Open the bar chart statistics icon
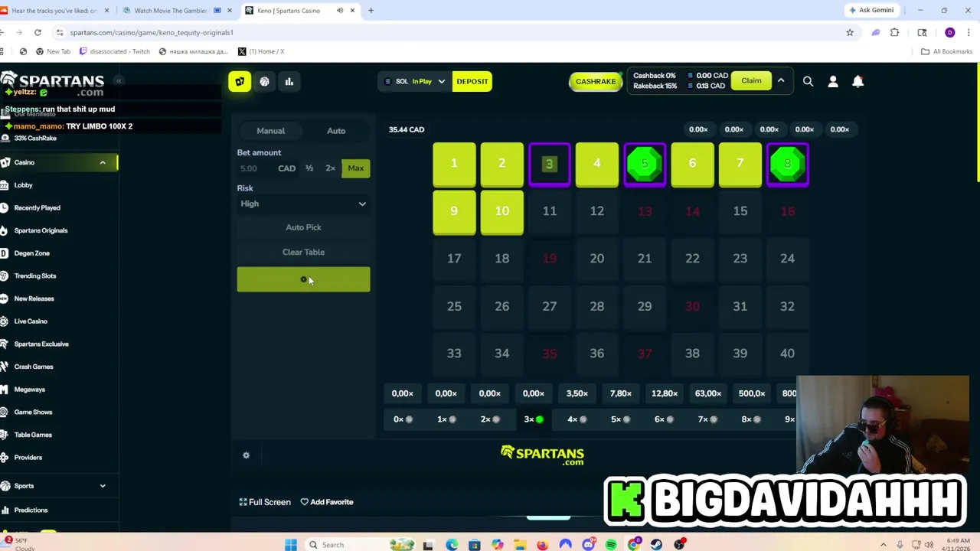Screen dimensions: 980x551 click(289, 81)
